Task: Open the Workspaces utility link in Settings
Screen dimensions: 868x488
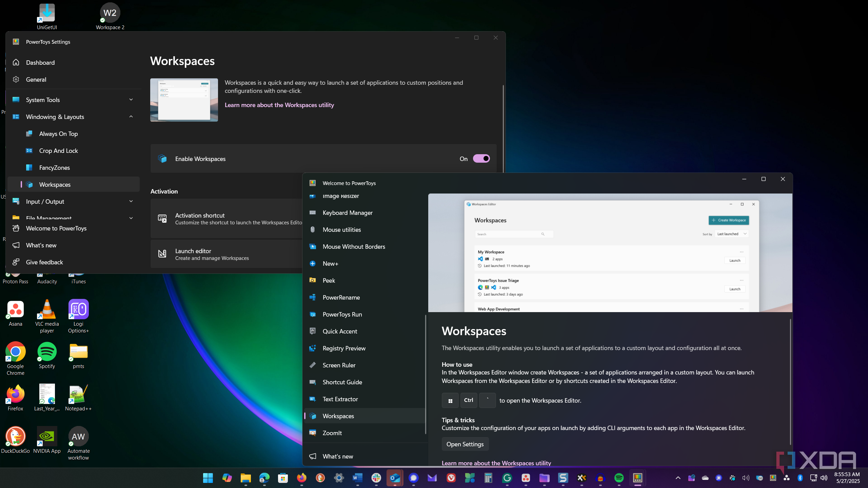Action: click(279, 105)
